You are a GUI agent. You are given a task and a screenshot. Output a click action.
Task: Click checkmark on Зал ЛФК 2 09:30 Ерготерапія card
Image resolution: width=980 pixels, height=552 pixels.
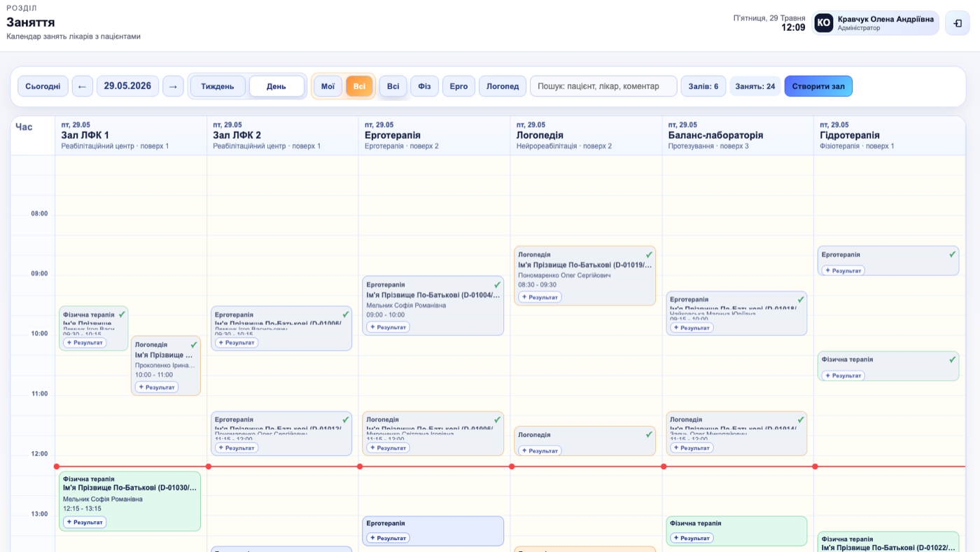point(345,315)
